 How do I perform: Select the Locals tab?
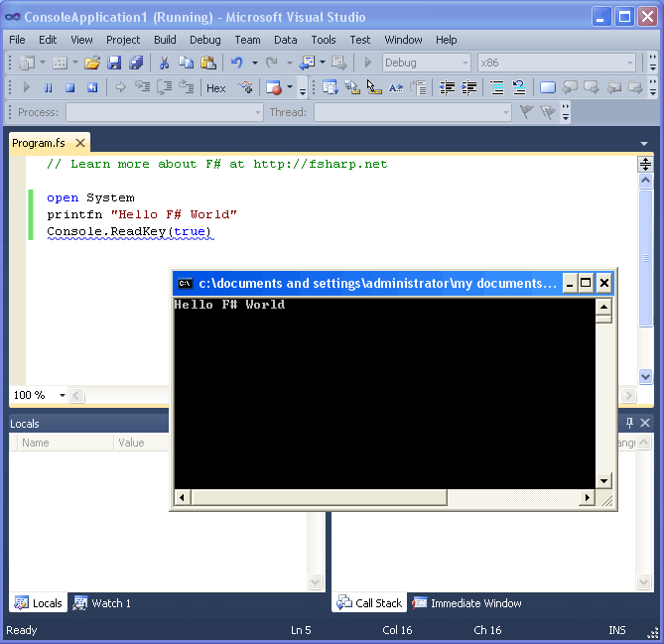(38, 603)
